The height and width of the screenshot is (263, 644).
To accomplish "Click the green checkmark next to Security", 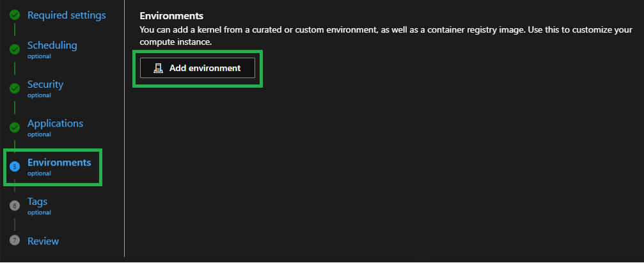I will pyautogui.click(x=15, y=88).
